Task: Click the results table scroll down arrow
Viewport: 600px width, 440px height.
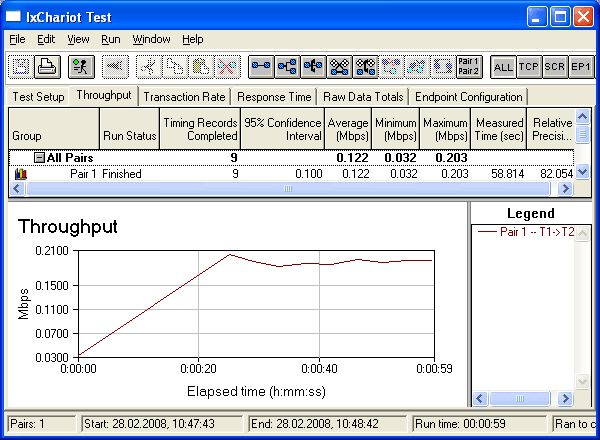Action: pyautogui.click(x=582, y=172)
